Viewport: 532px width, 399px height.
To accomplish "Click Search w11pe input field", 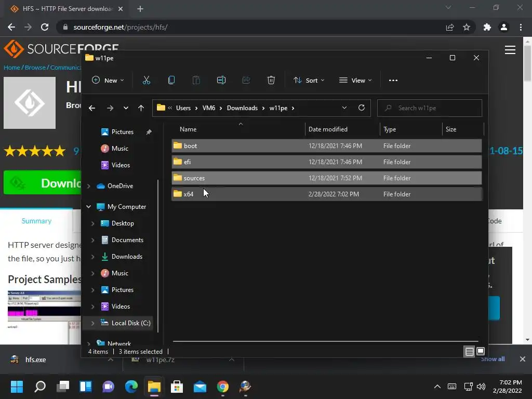I will click(430, 108).
